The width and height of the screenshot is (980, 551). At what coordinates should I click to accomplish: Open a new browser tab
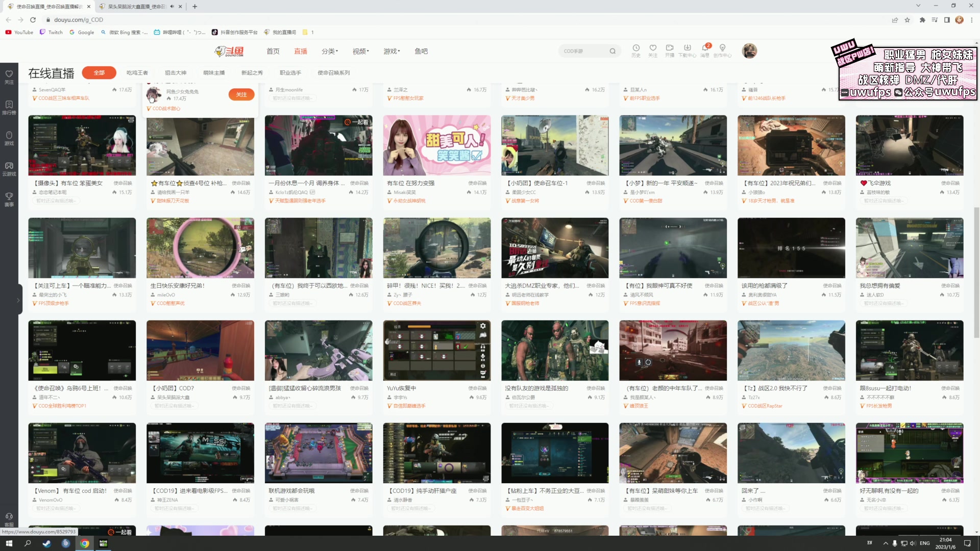click(195, 7)
